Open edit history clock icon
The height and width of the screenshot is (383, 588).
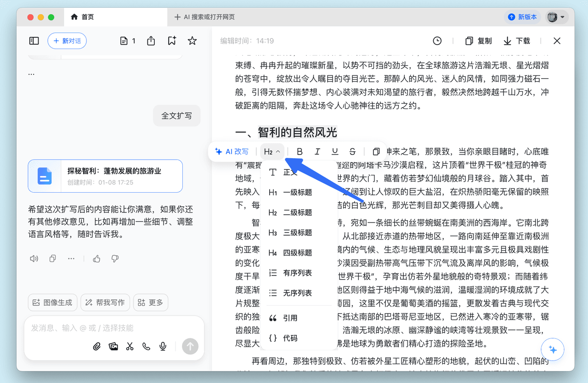point(437,41)
